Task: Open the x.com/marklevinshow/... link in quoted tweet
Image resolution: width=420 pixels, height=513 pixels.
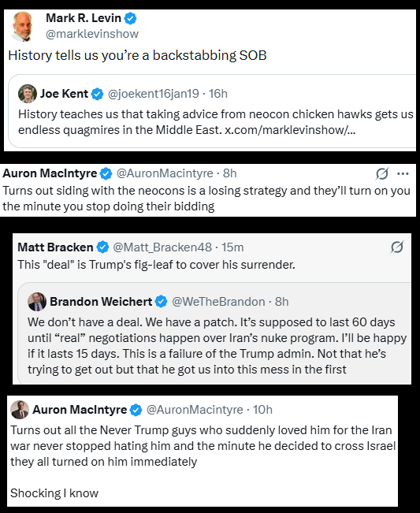Action: (x=290, y=130)
